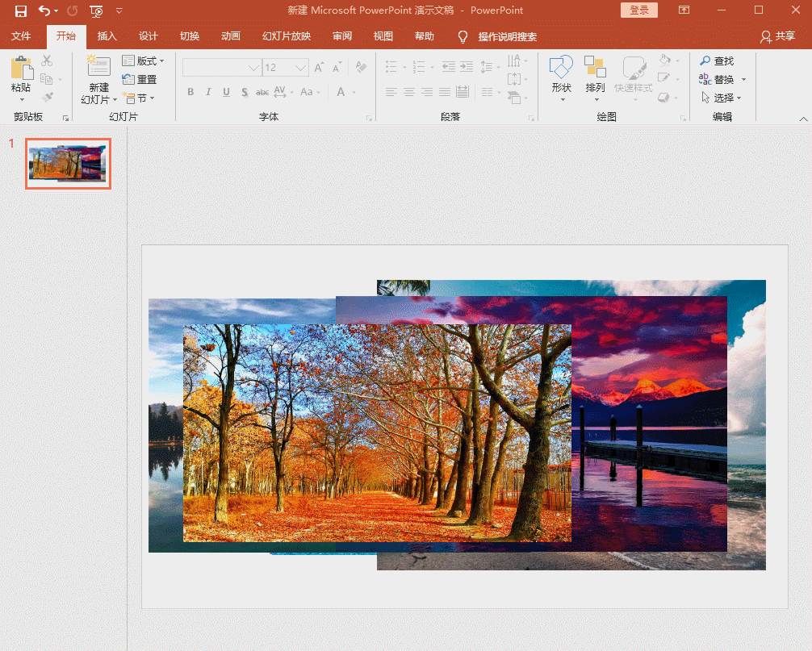Screen dimensions: 812x651
Task: Click the Save icon in quick access toolbar
Action: pyautogui.click(x=21, y=10)
